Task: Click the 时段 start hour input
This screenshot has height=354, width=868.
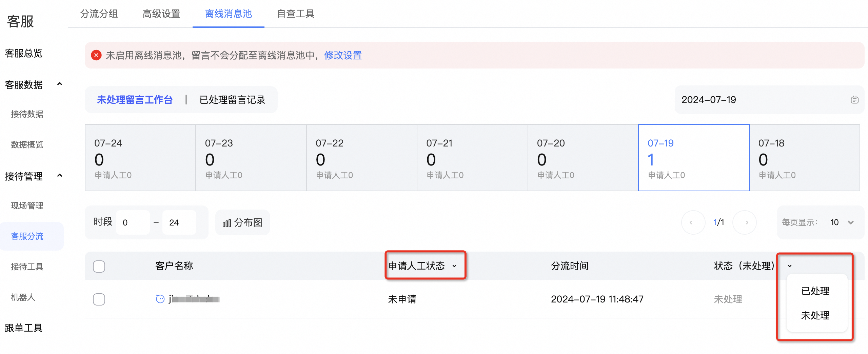Action: 133,222
